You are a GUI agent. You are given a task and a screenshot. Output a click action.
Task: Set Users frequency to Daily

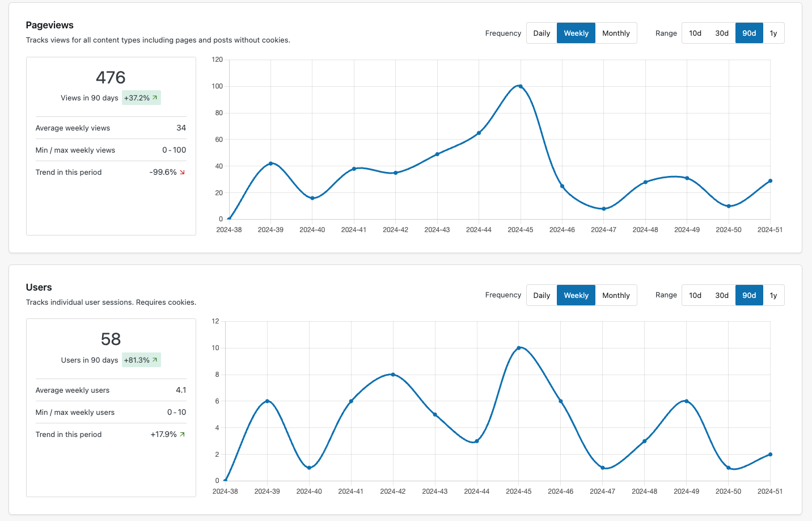pyautogui.click(x=542, y=296)
